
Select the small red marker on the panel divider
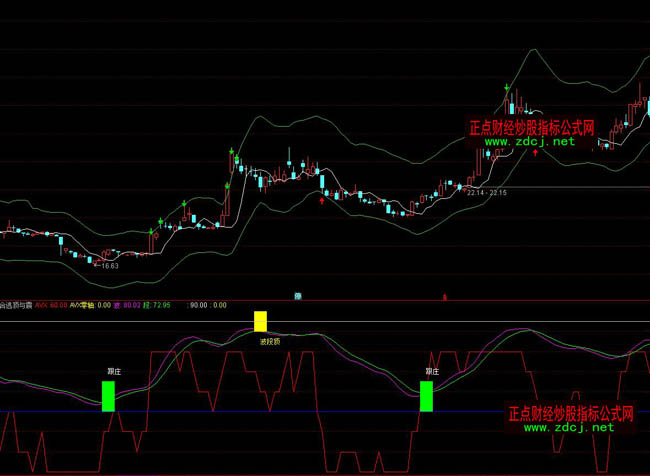[444, 295]
